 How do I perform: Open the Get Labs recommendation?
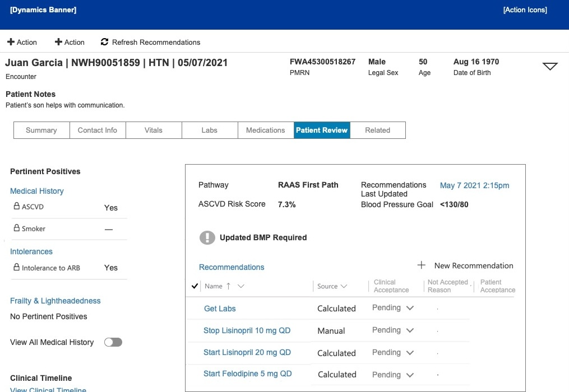(x=220, y=309)
